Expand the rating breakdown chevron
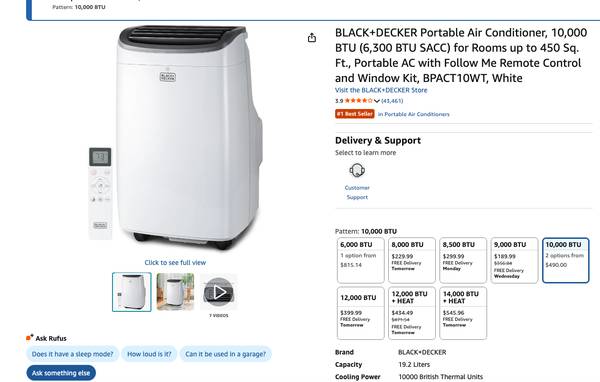 [377, 101]
